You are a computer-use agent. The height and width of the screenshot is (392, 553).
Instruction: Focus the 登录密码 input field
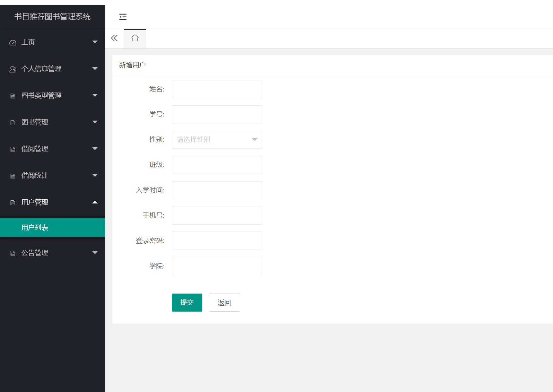pos(217,241)
